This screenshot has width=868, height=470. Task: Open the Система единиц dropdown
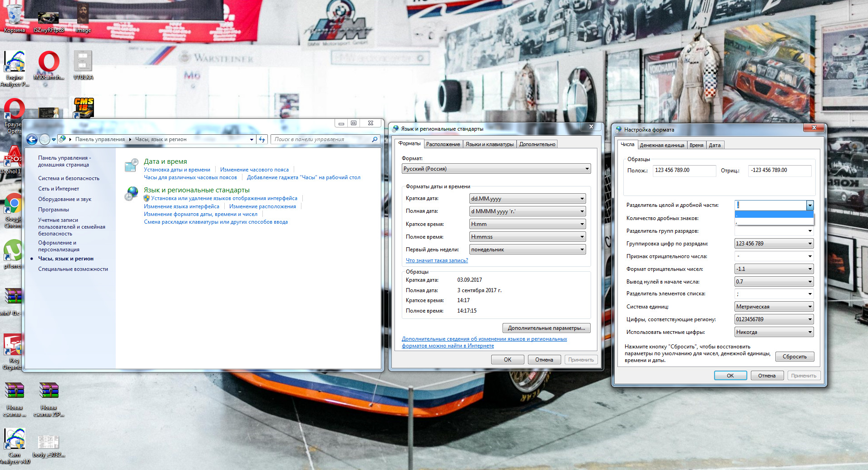(774, 307)
